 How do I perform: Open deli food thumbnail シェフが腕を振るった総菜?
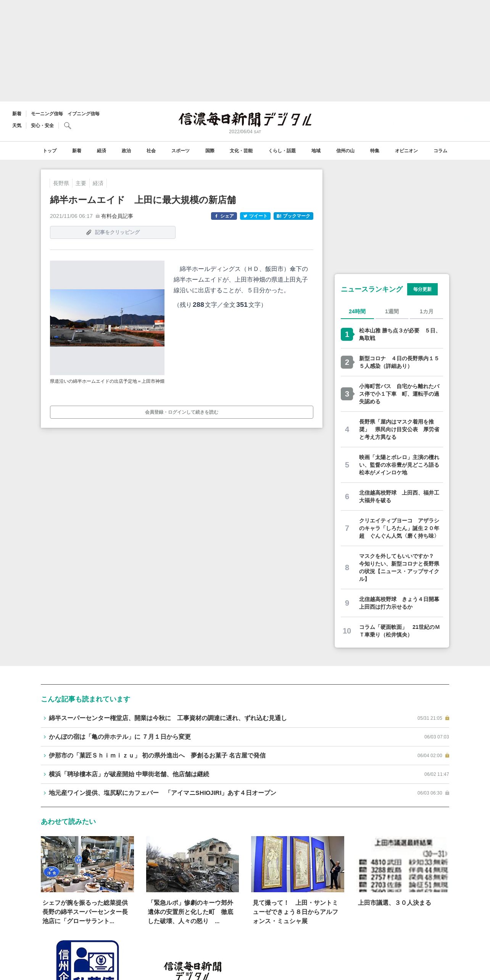pos(87,864)
